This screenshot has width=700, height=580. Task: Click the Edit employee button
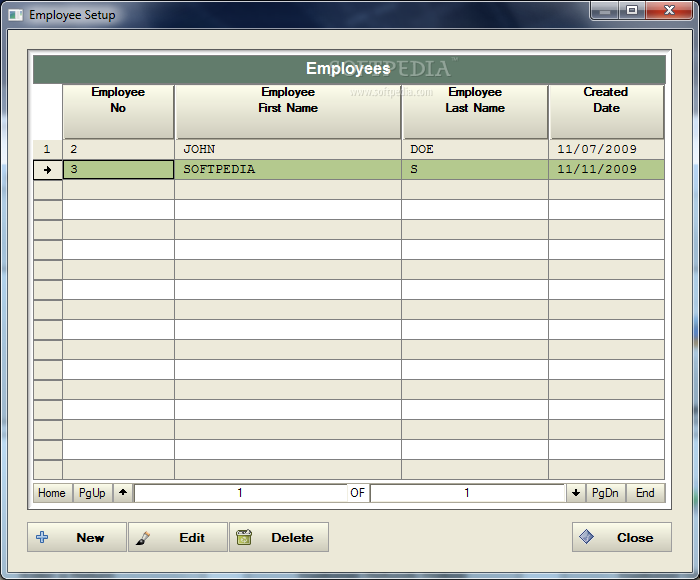[178, 537]
